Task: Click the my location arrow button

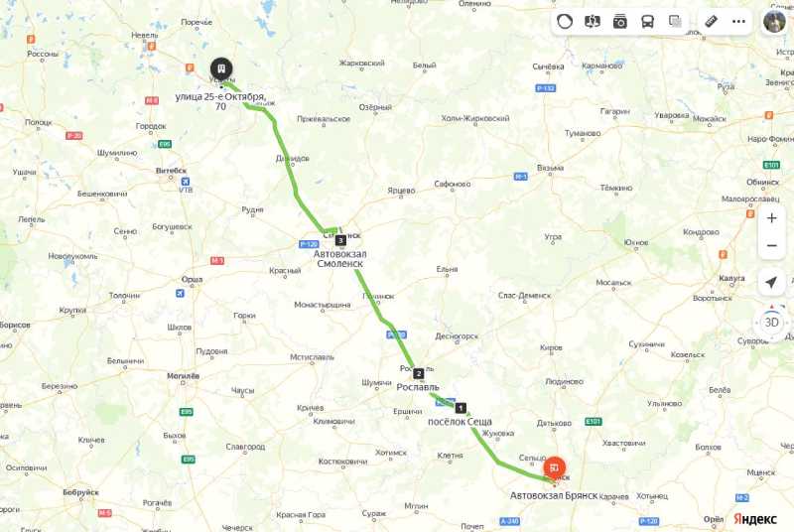Action: click(x=771, y=283)
